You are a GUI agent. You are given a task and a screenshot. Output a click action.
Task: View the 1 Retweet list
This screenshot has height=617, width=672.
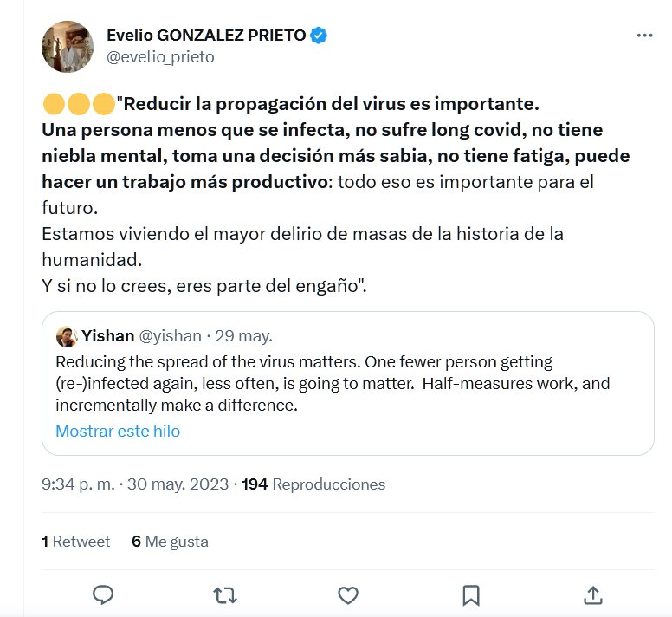(76, 542)
